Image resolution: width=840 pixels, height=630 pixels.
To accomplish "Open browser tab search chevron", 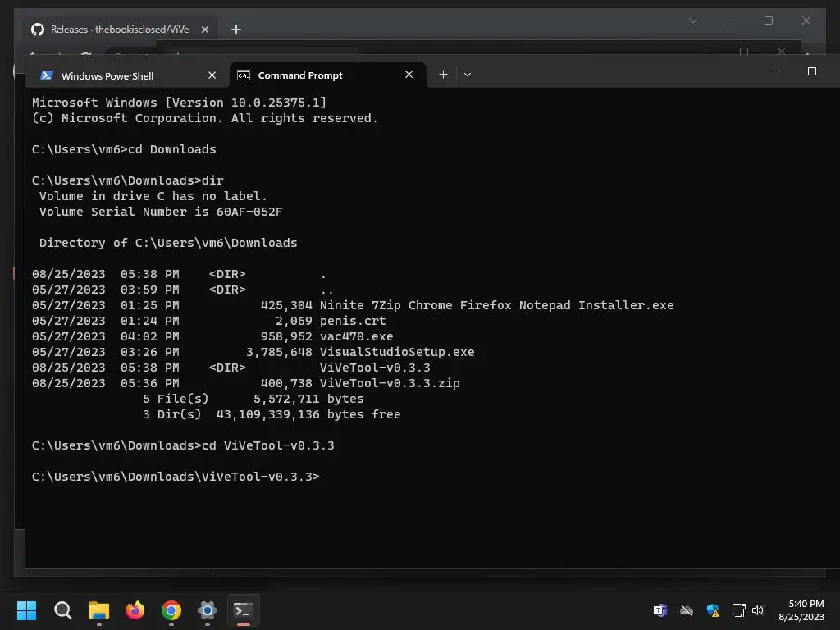I will (x=692, y=21).
